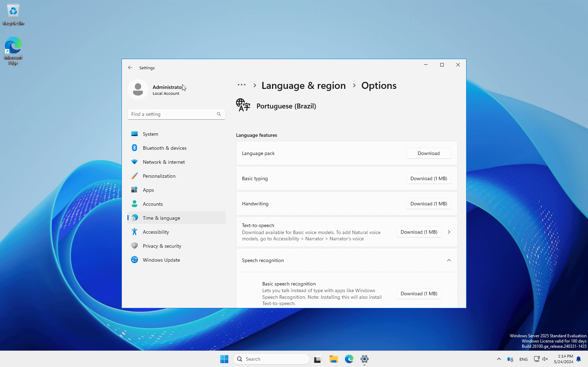Download the Handwriting feature
Image resolution: width=588 pixels, height=367 pixels.
[x=428, y=204]
